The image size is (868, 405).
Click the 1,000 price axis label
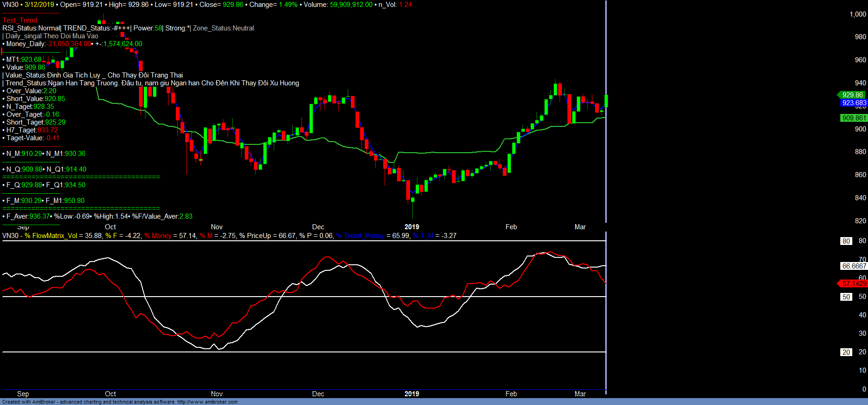pos(857,14)
